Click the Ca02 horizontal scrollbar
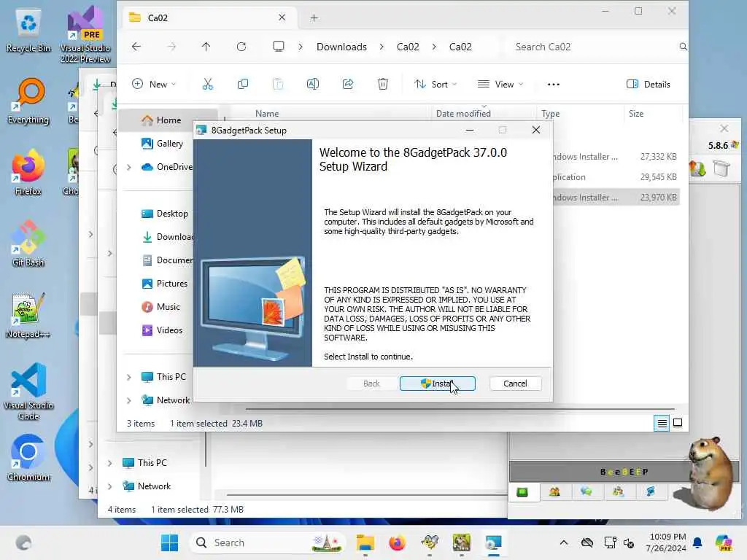Screen dimensions: 747x560 (460, 408)
